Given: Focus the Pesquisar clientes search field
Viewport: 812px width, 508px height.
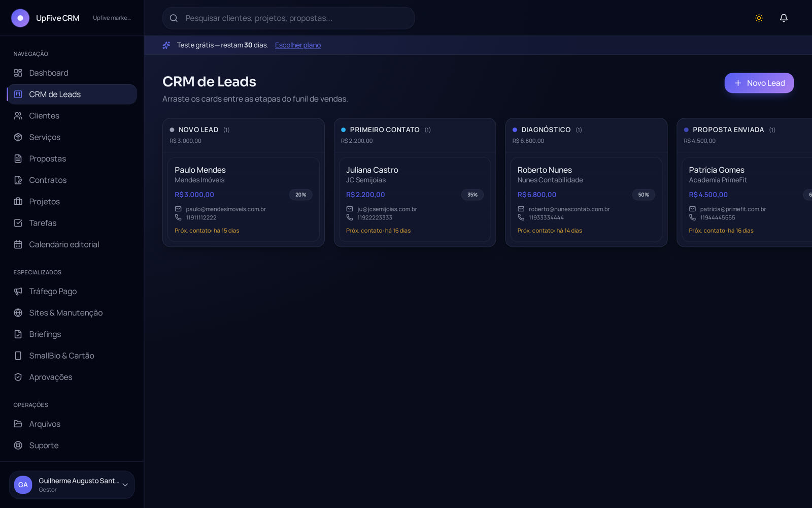Looking at the screenshot, I should 289,18.
